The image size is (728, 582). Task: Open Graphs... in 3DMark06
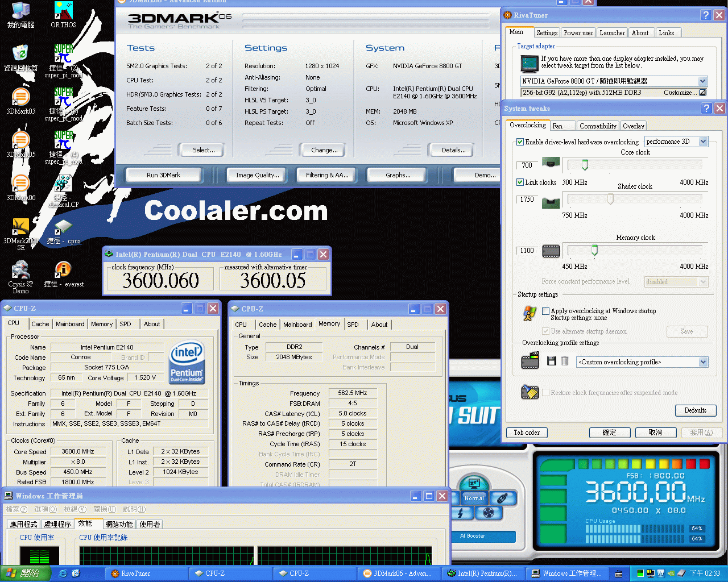coord(398,175)
